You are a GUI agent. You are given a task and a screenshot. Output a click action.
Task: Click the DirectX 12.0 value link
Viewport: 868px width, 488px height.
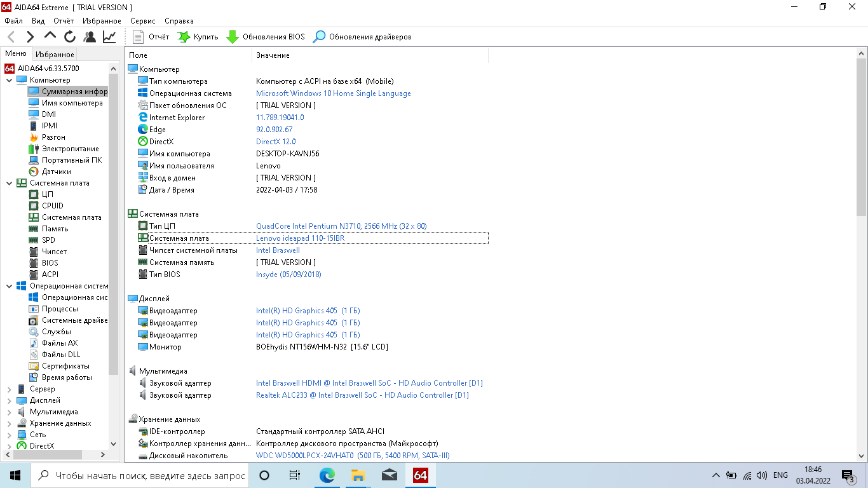[x=276, y=142]
